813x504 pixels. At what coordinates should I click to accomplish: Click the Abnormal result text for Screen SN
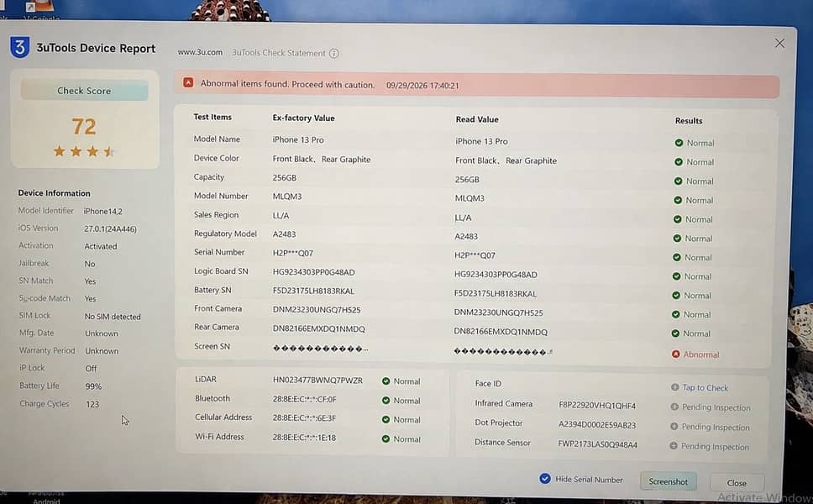tap(701, 354)
